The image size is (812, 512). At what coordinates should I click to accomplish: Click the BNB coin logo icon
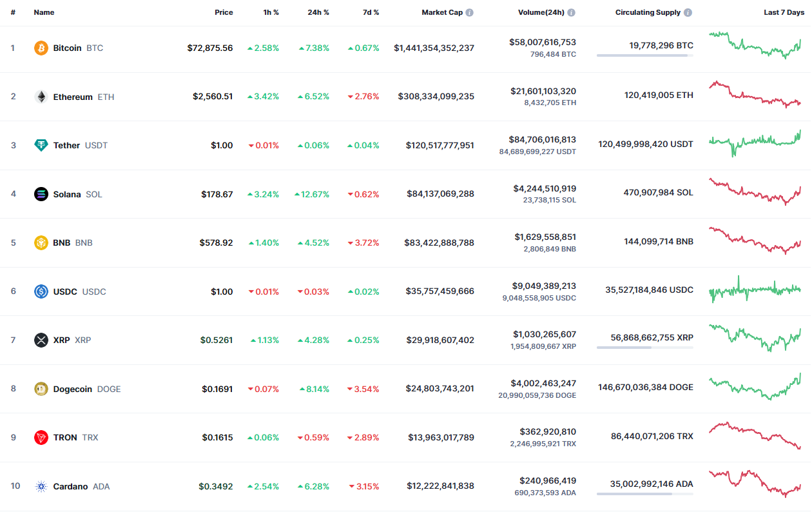41,242
